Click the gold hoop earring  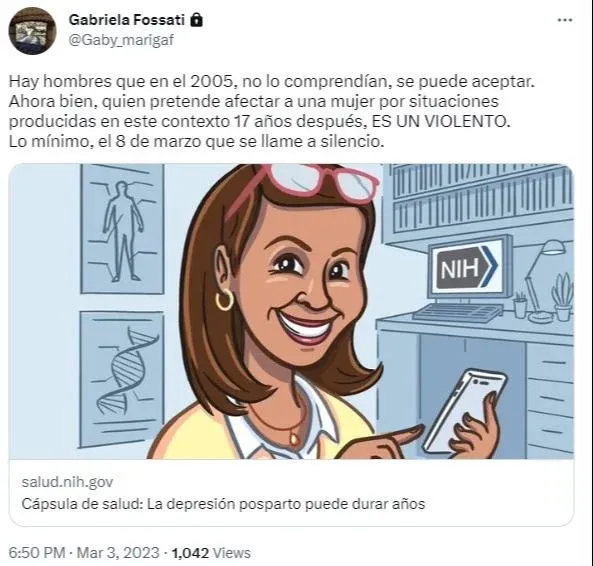(225, 300)
